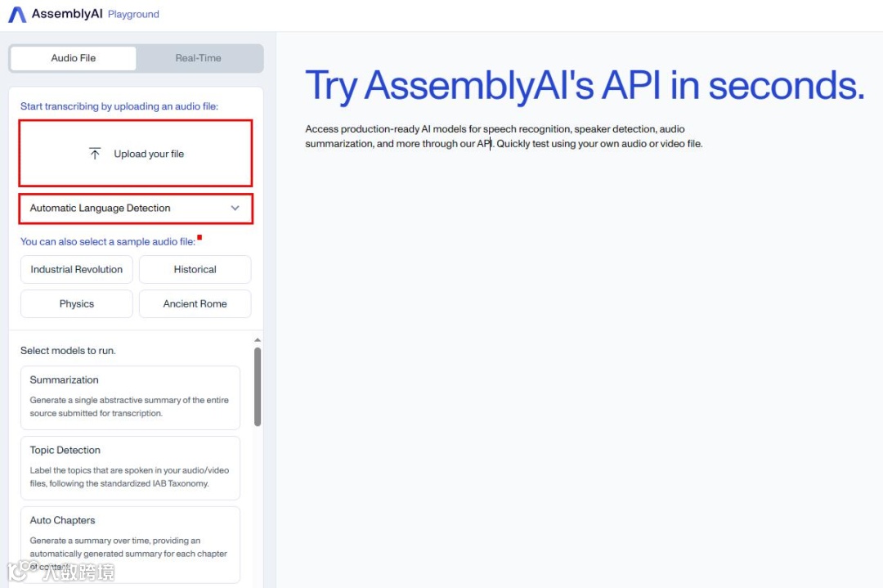Image resolution: width=883 pixels, height=588 pixels.
Task: Switch to the Audio File tab
Action: point(74,58)
